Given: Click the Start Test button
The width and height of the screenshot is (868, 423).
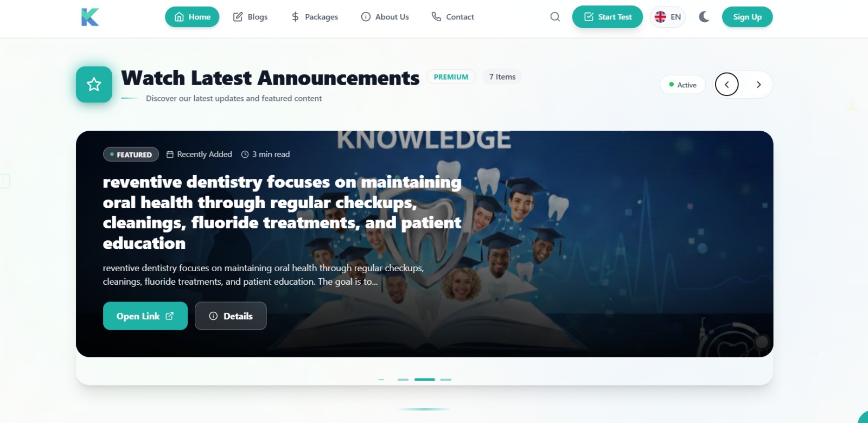Looking at the screenshot, I should tap(608, 17).
